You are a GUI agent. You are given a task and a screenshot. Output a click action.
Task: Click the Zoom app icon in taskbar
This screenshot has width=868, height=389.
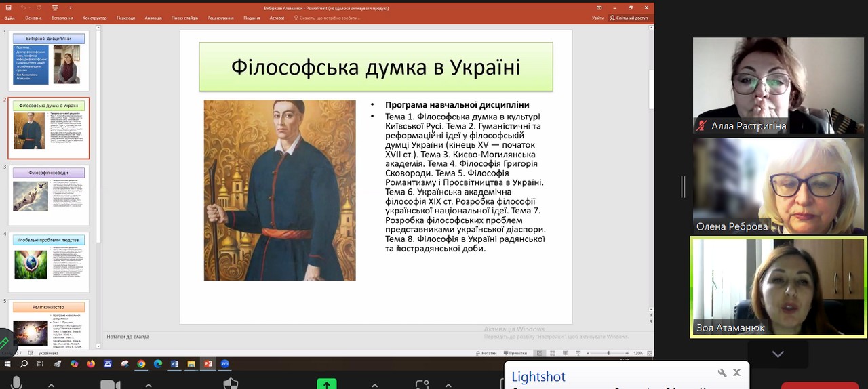224,364
